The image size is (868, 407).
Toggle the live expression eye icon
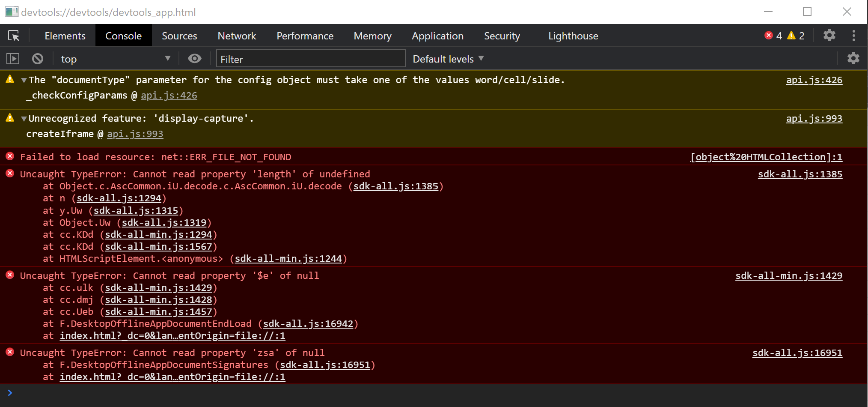pos(195,59)
